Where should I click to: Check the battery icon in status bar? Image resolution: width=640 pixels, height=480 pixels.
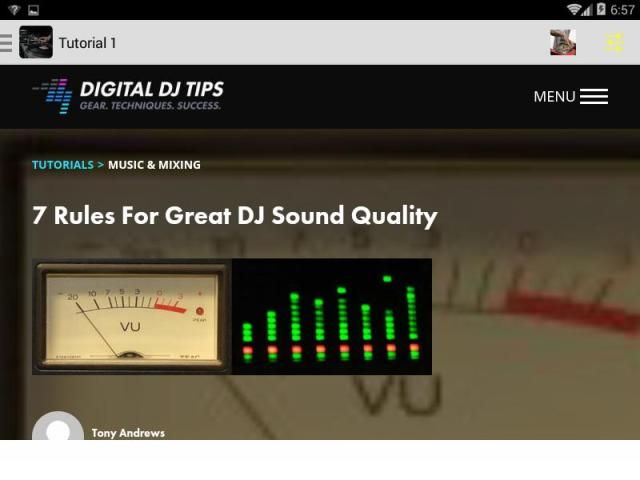[x=601, y=10]
